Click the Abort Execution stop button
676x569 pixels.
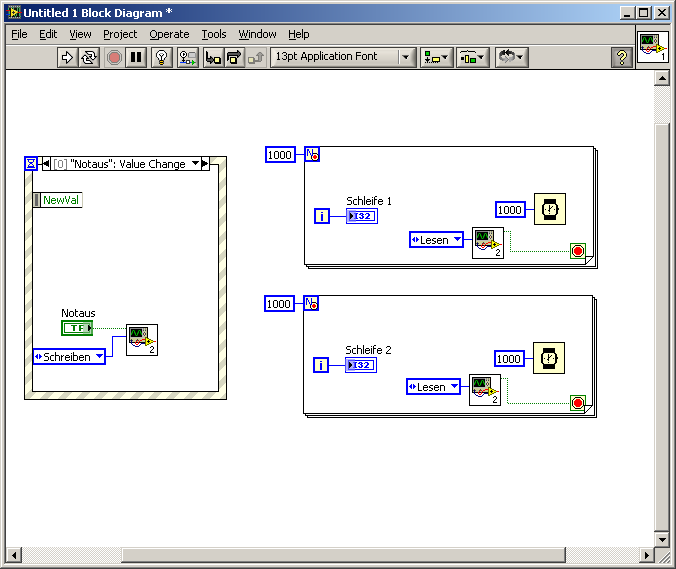tap(114, 57)
